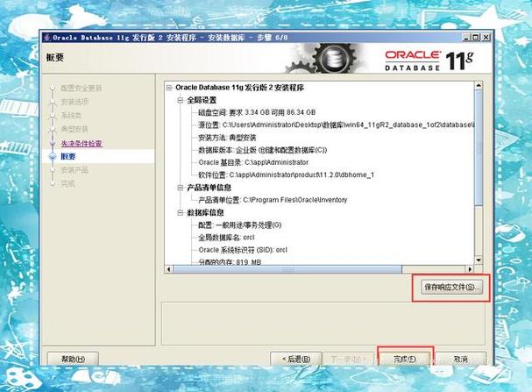Click the 保存响应文件(S) button
Screen dimensions: 532x392
[451, 287]
